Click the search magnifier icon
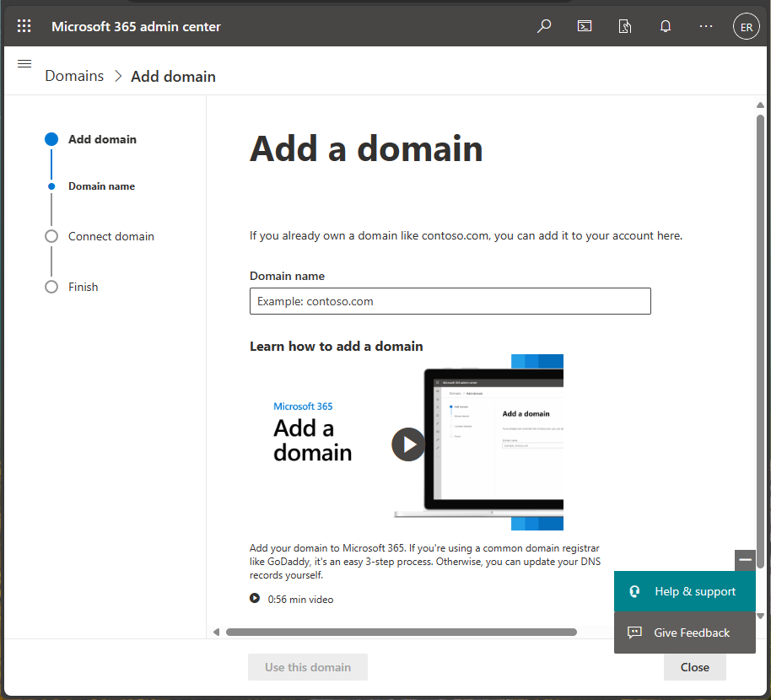Screen dimensions: 771x700 pyautogui.click(x=544, y=26)
